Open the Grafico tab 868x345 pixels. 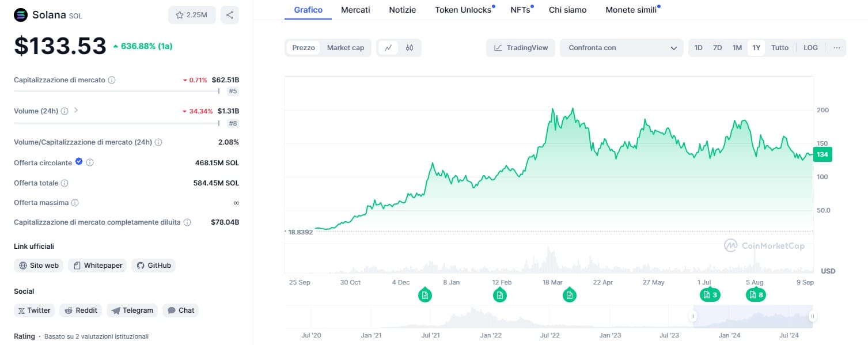[x=308, y=10]
